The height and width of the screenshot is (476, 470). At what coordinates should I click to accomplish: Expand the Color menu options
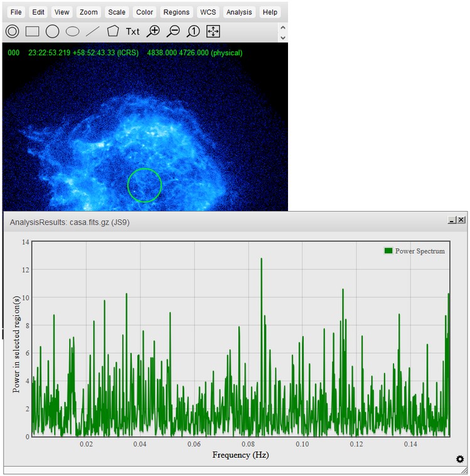144,12
